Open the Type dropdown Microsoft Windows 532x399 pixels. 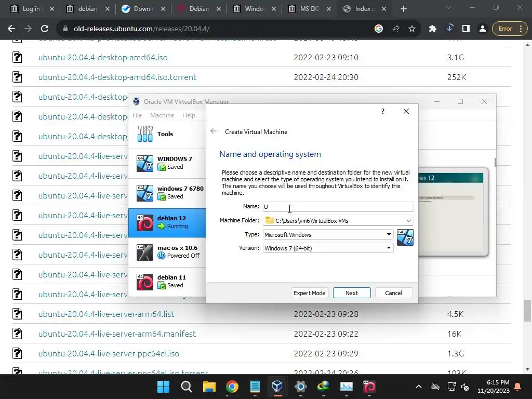328,234
